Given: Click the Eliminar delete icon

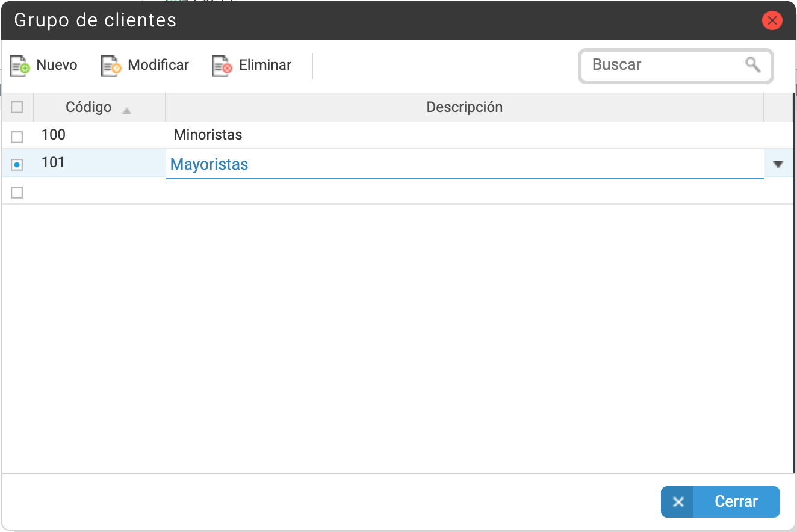Looking at the screenshot, I should point(222,66).
